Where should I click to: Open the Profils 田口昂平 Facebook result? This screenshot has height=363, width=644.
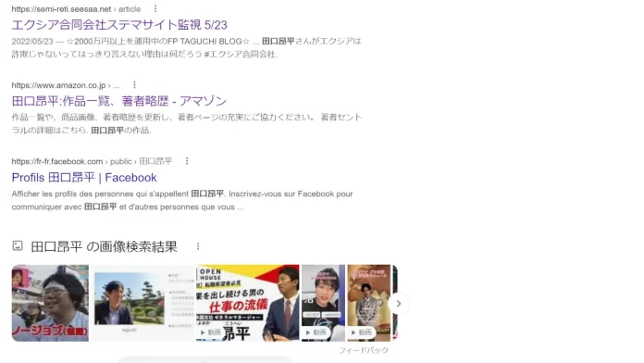(84, 178)
